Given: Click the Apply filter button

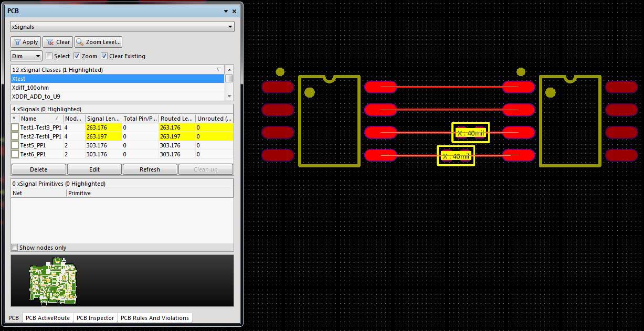Looking at the screenshot, I should 26,42.
